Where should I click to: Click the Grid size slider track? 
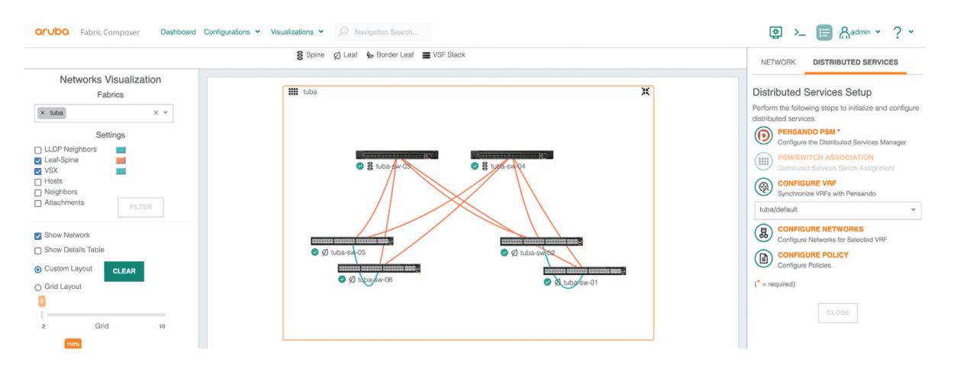[103, 315]
